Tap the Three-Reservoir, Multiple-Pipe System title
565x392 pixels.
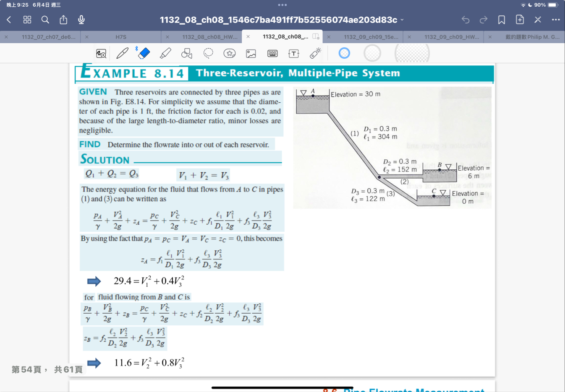click(298, 73)
